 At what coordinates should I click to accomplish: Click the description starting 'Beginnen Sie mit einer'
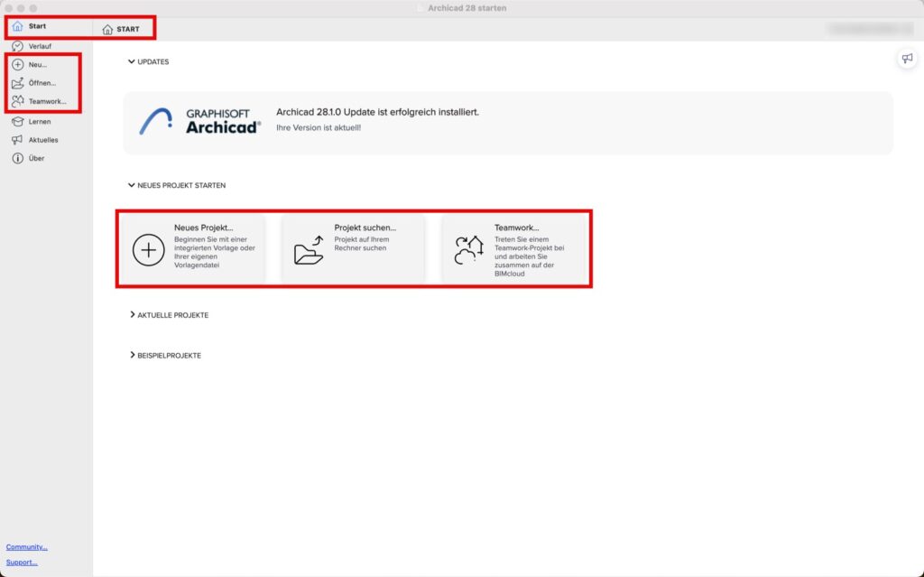pyautogui.click(x=215, y=253)
